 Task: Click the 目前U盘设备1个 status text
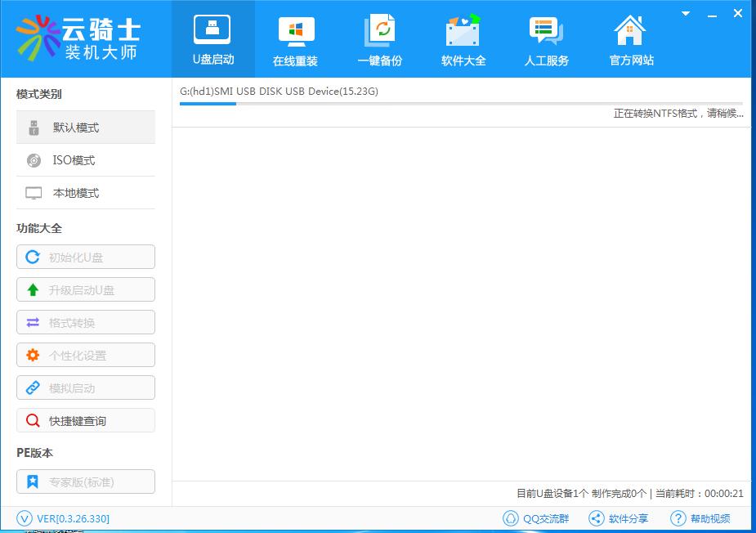click(552, 494)
